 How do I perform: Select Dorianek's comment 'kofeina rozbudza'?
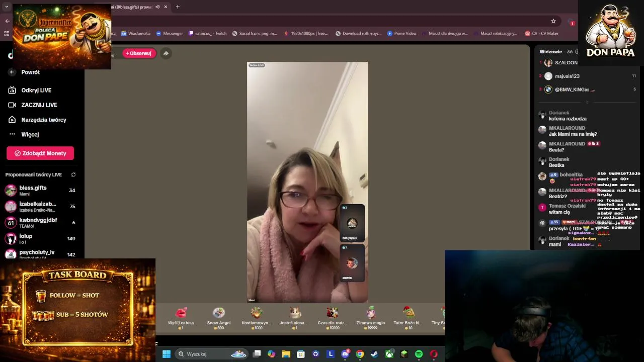(x=568, y=119)
